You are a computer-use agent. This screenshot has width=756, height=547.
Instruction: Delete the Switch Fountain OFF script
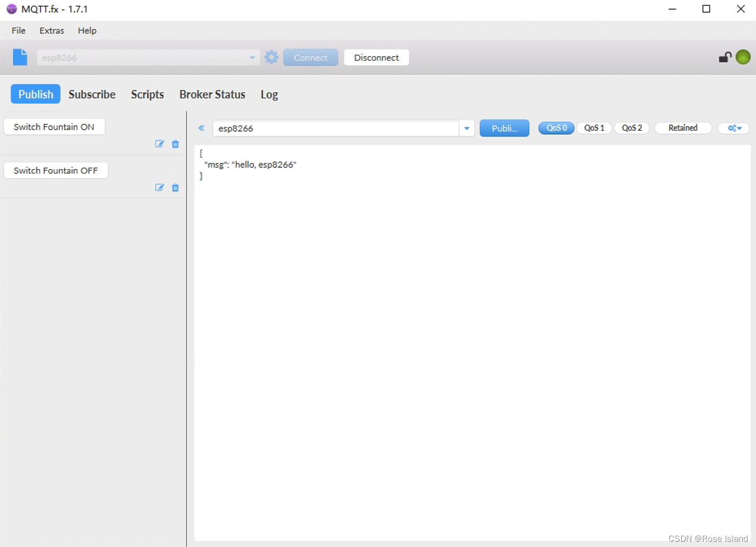pos(175,188)
